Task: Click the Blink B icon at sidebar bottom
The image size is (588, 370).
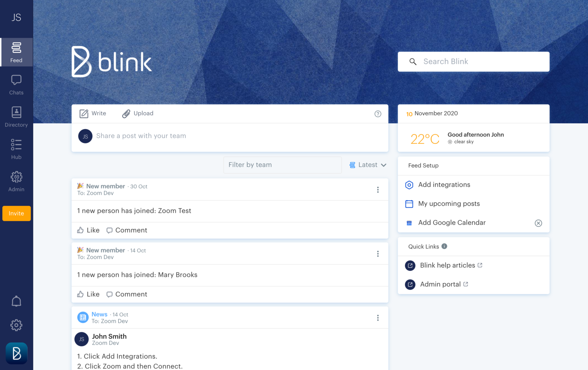Action: pos(16,353)
